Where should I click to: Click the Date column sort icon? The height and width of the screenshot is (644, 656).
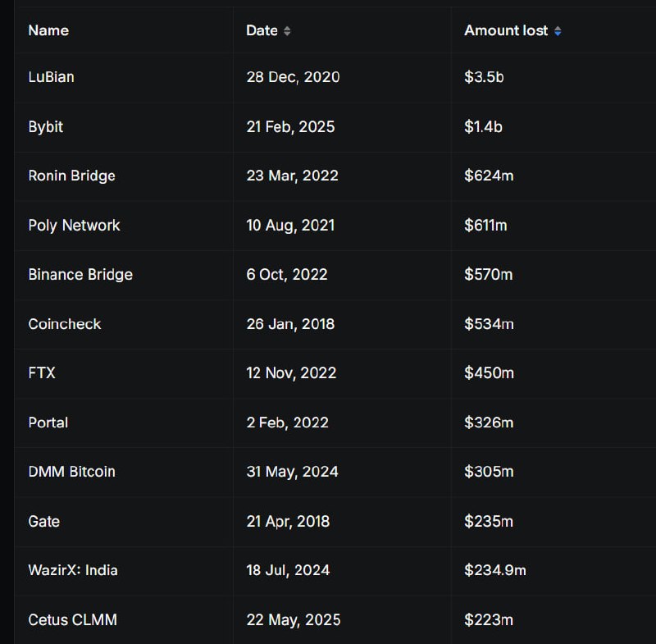tap(287, 31)
